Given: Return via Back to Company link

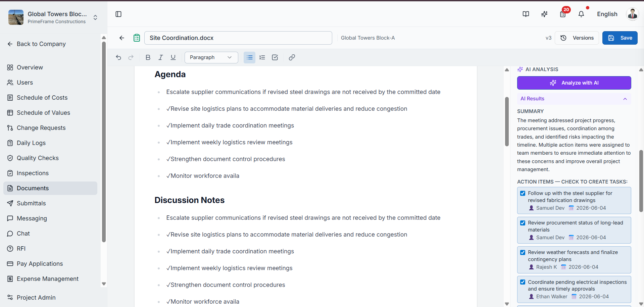Looking at the screenshot, I should pos(36,44).
